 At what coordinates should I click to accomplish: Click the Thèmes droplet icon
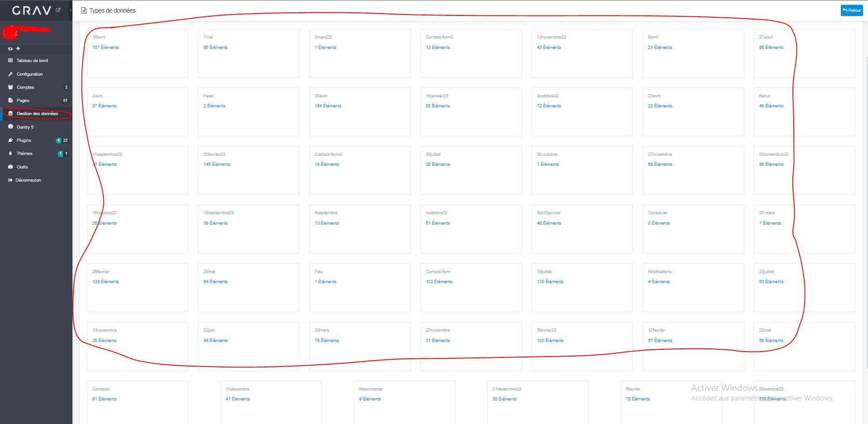click(x=10, y=153)
